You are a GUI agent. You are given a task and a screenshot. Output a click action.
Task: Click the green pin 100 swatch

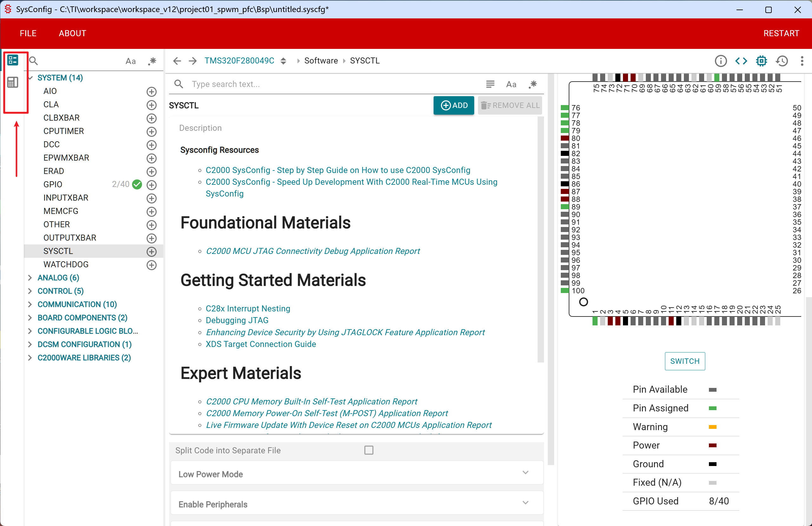(x=565, y=291)
